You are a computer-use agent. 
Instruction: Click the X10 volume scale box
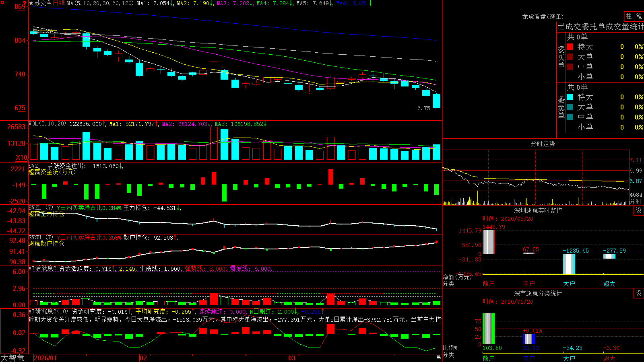click(x=21, y=157)
